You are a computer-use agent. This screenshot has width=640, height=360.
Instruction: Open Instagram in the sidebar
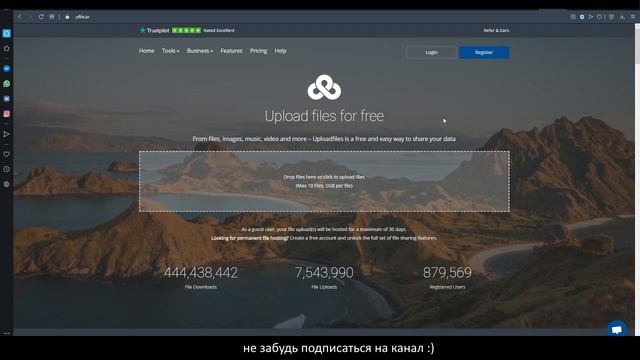tap(7, 114)
